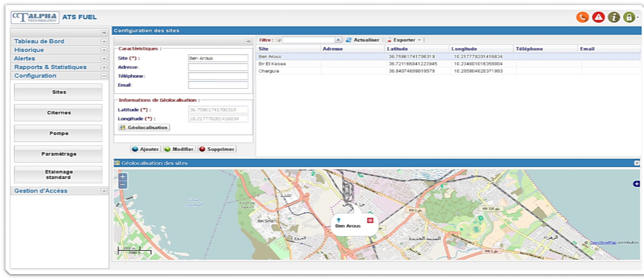Expand Gestion d'Accès section
The image size is (644, 280).
(x=104, y=191)
